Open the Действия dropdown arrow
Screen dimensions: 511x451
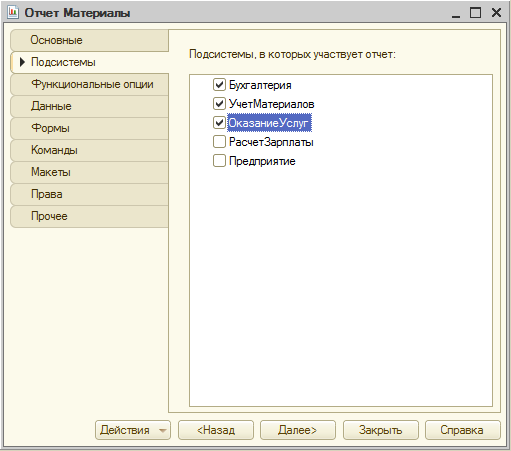click(162, 430)
